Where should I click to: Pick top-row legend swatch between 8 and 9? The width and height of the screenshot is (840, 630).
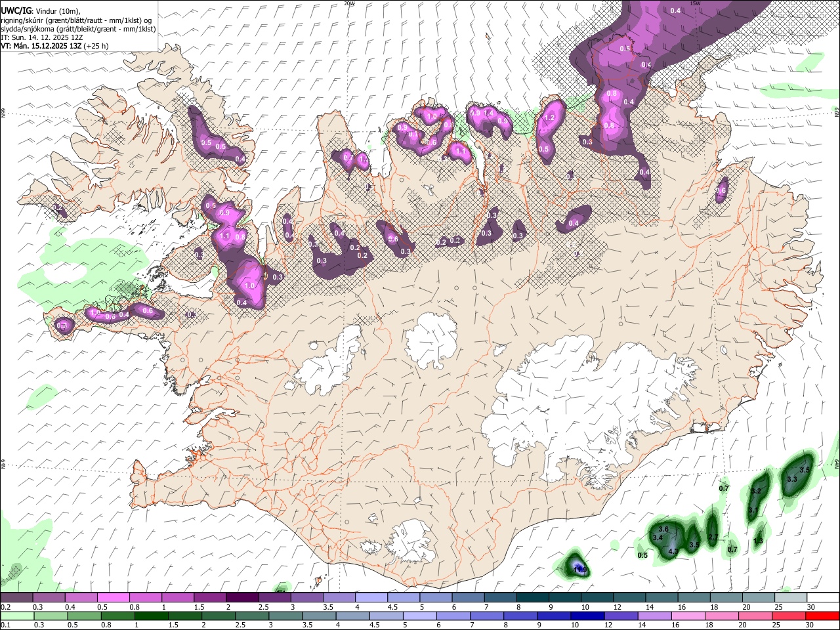[533, 597]
